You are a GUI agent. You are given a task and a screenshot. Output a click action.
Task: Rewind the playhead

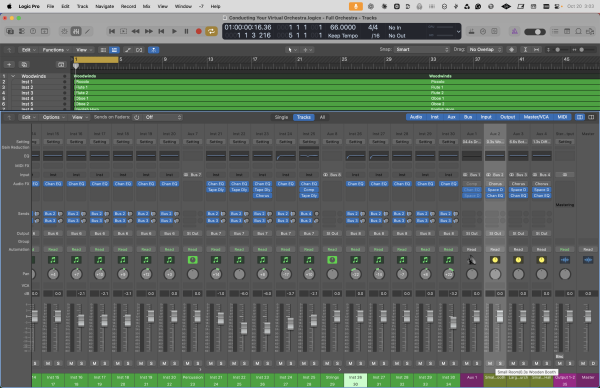[135, 31]
